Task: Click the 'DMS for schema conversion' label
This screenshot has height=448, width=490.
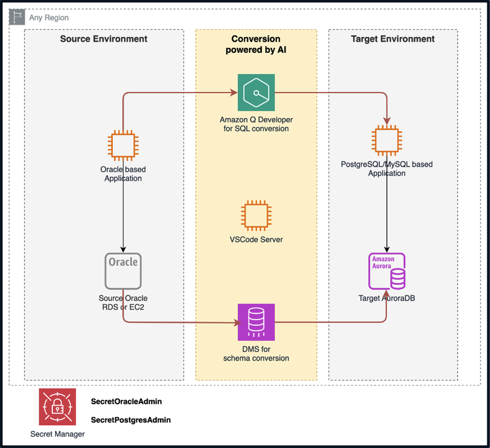Action: point(256,353)
